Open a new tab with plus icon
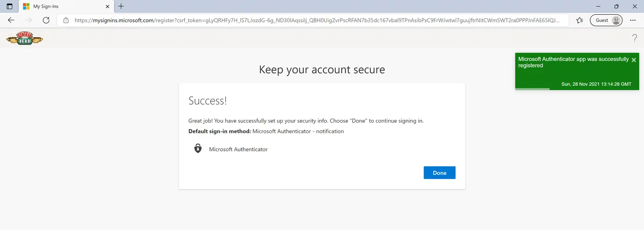The width and height of the screenshot is (644, 230). point(121,6)
